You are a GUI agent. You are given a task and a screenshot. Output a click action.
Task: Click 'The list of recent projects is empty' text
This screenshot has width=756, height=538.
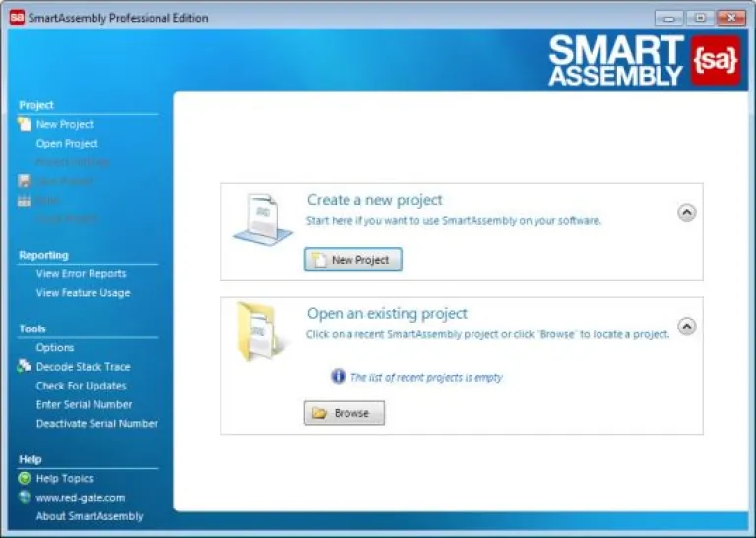tap(426, 377)
